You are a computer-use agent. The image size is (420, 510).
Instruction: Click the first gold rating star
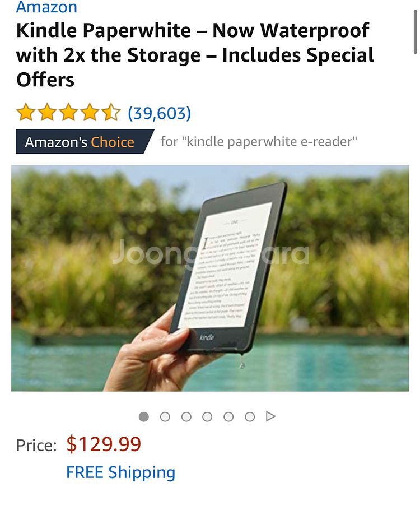(25, 112)
